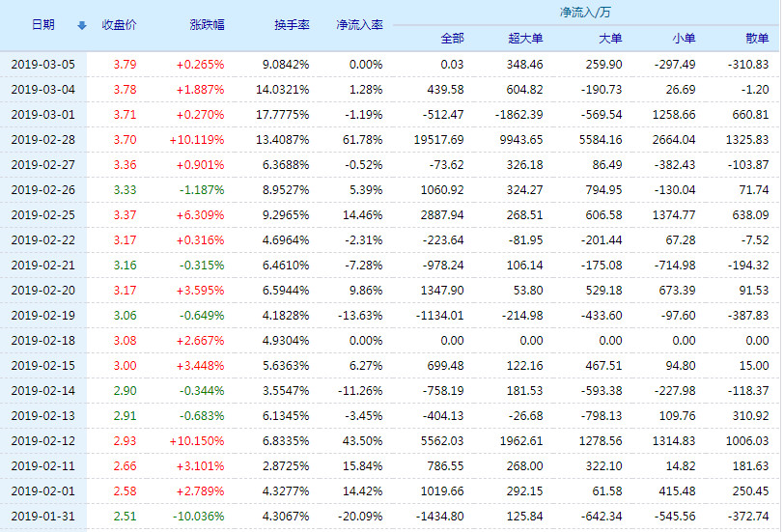Click small order value -714.98

[675, 265]
